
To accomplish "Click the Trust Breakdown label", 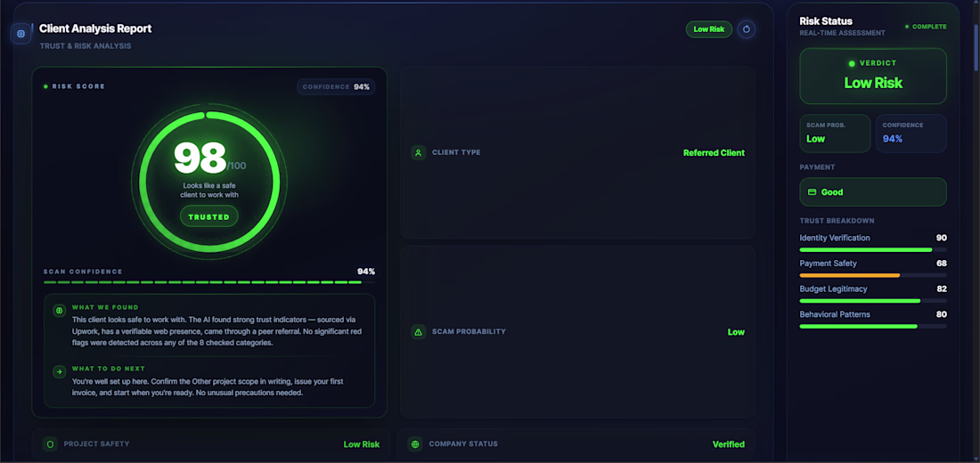I will [837, 221].
